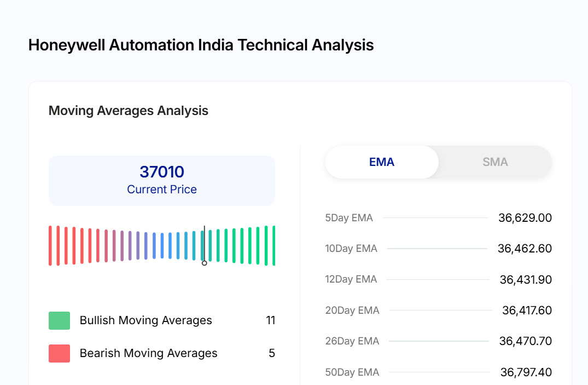This screenshot has width=588, height=385.
Task: Click the 5Day EMA label
Action: (349, 218)
